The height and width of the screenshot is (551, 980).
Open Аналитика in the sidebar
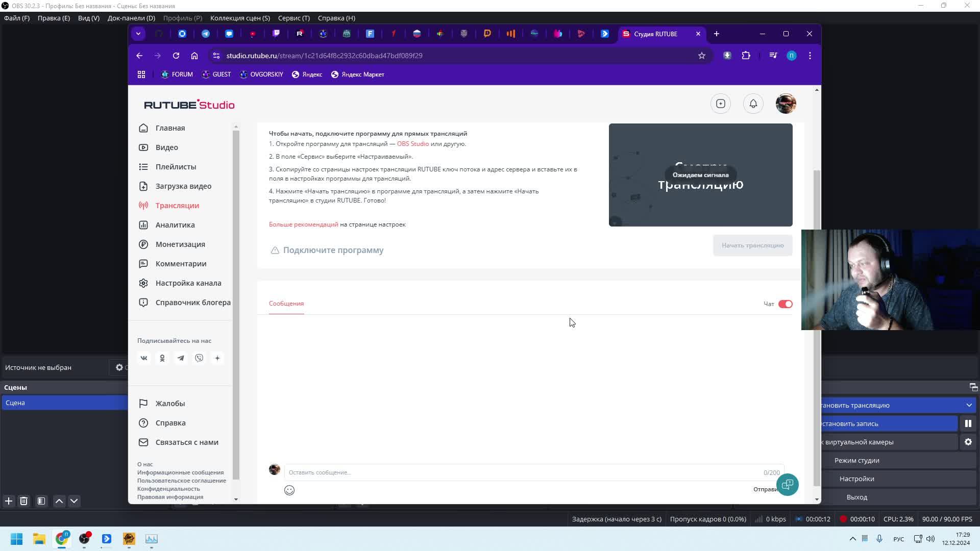[x=175, y=225]
